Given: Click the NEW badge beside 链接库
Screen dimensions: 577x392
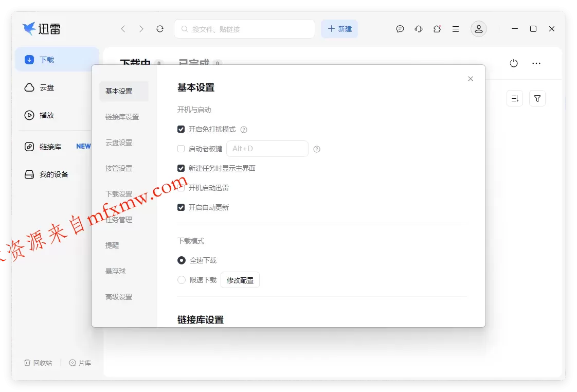Looking at the screenshot, I should coord(83,147).
